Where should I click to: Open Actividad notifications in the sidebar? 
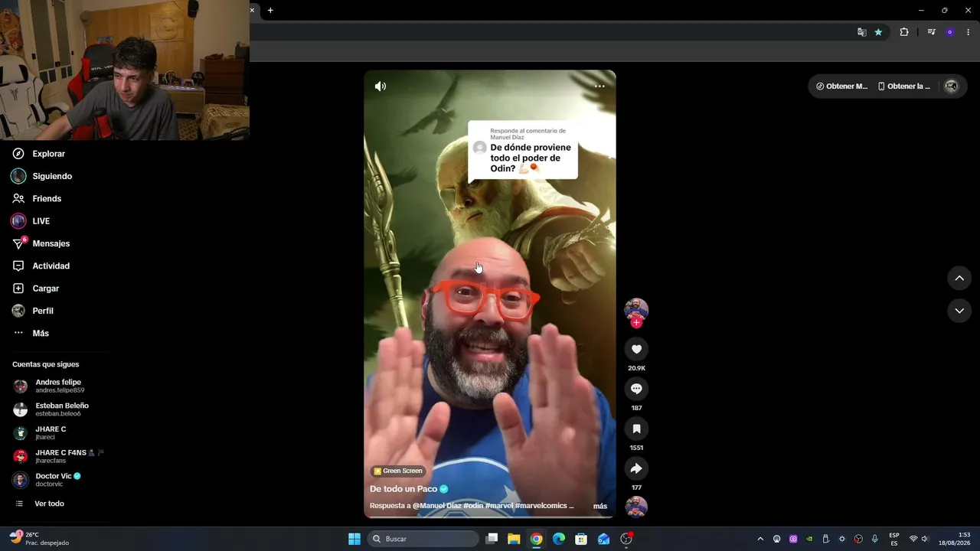tap(41, 266)
